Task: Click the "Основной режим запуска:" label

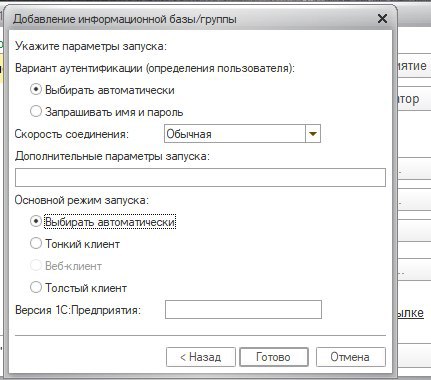Action: click(82, 200)
